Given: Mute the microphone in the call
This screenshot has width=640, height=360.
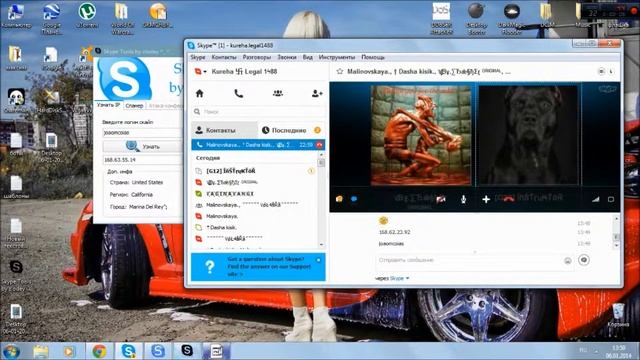Looking at the screenshot, I should pos(464,199).
